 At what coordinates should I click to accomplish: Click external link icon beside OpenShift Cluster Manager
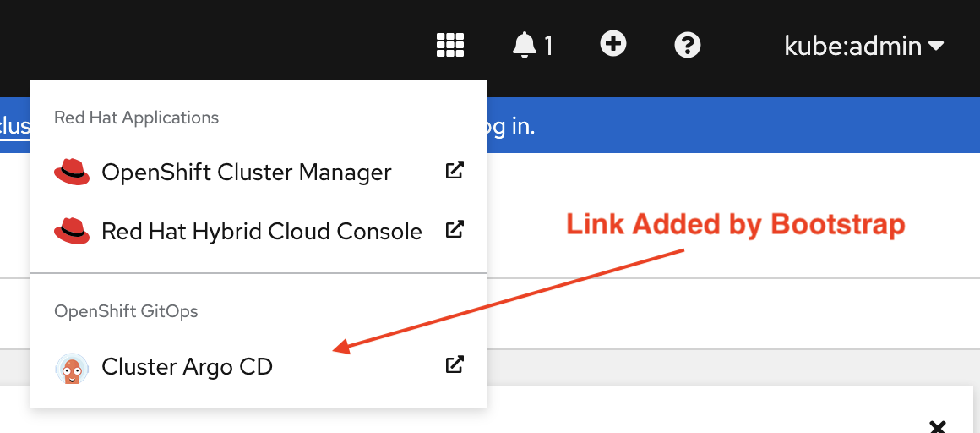click(x=455, y=170)
